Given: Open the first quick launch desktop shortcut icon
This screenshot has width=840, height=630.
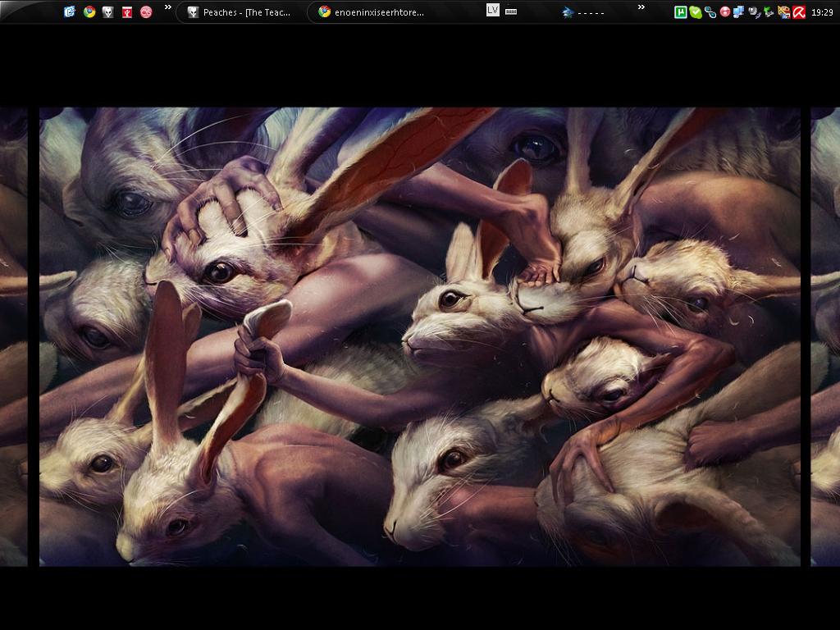Looking at the screenshot, I should pos(70,11).
